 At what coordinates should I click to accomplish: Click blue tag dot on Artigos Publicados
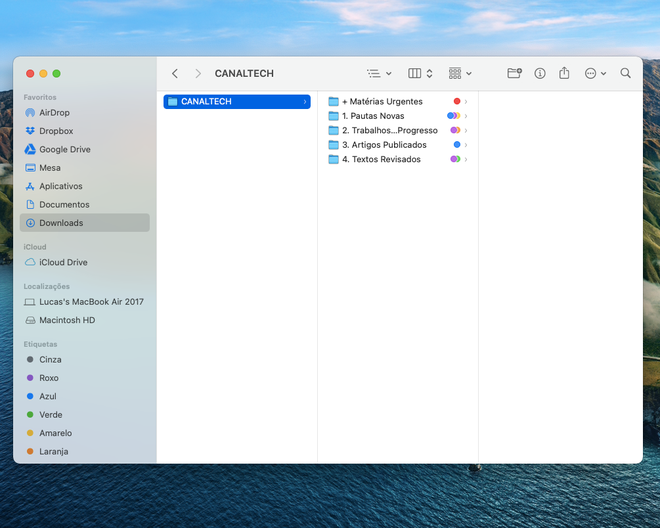click(457, 144)
